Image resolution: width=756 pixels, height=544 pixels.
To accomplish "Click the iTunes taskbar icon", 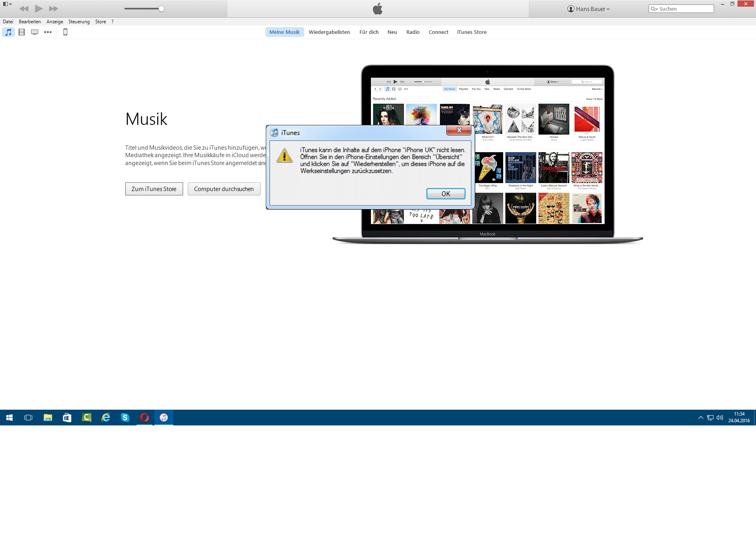I will [163, 418].
